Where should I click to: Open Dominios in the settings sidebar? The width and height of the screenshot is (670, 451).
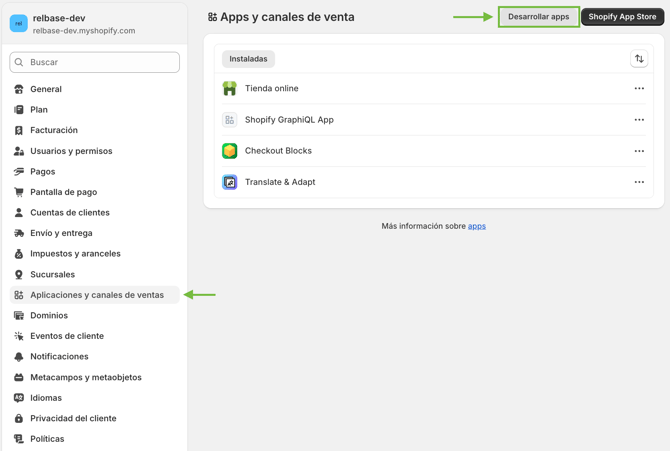point(49,315)
